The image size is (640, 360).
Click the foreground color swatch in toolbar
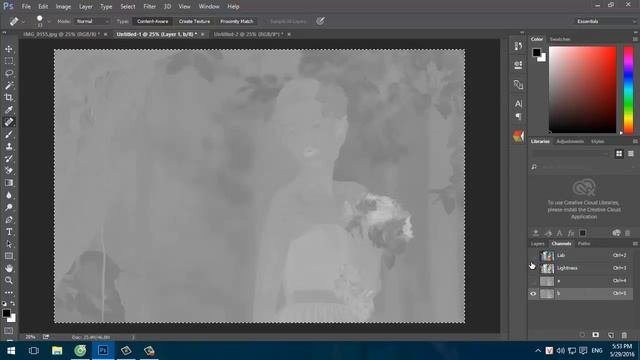click(x=6, y=313)
